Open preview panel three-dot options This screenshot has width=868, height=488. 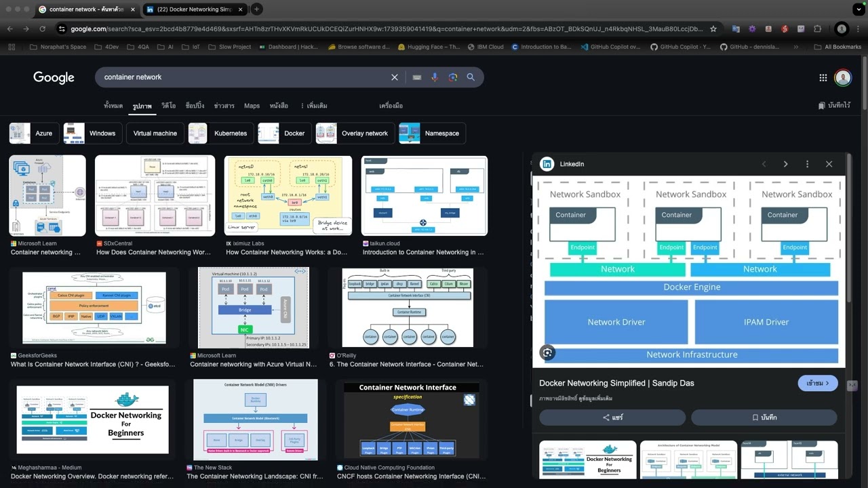pos(807,164)
